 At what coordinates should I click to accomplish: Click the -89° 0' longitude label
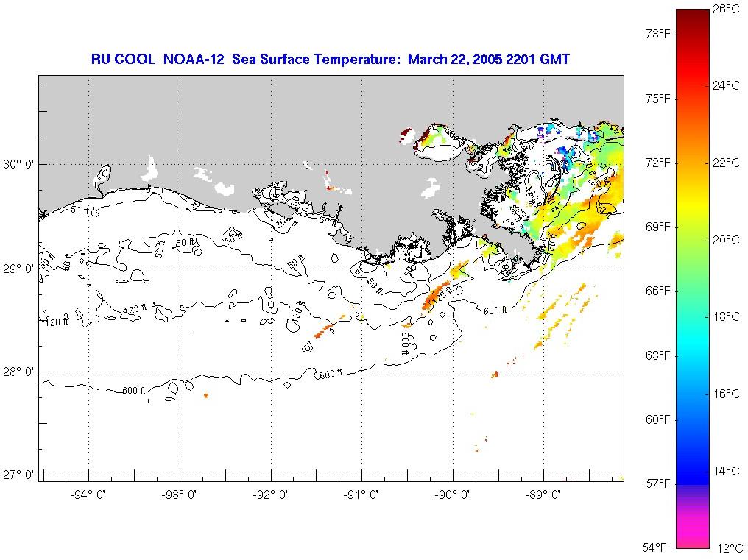(543, 495)
